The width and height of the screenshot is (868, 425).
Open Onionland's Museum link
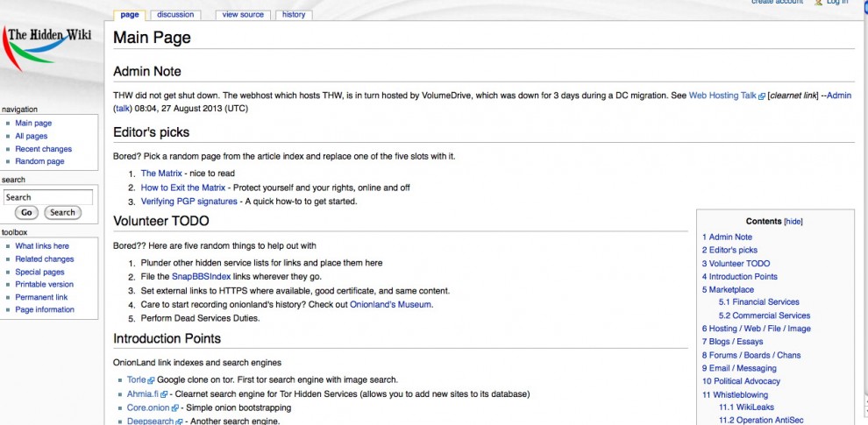[390, 304]
